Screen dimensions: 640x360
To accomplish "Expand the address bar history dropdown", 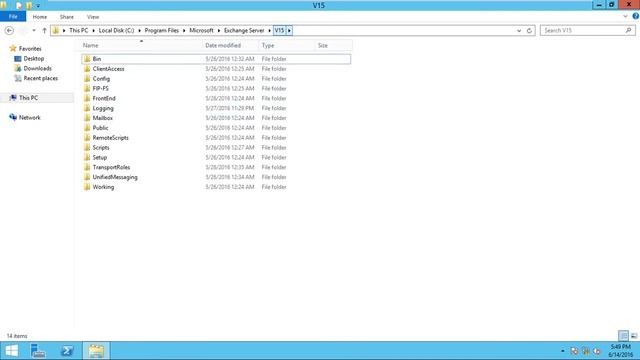I will (x=519, y=31).
